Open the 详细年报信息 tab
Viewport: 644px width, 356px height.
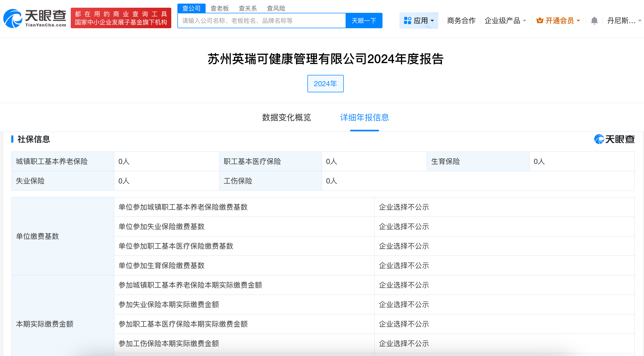point(364,117)
